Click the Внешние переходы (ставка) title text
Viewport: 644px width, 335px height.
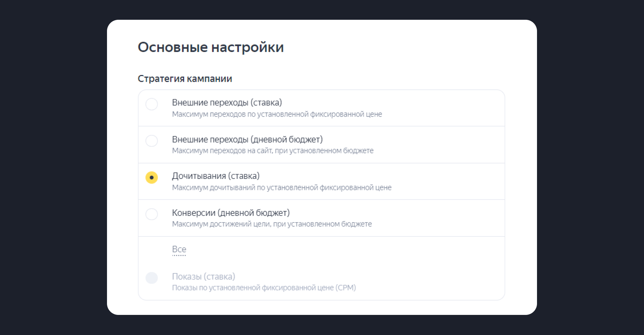tap(227, 103)
